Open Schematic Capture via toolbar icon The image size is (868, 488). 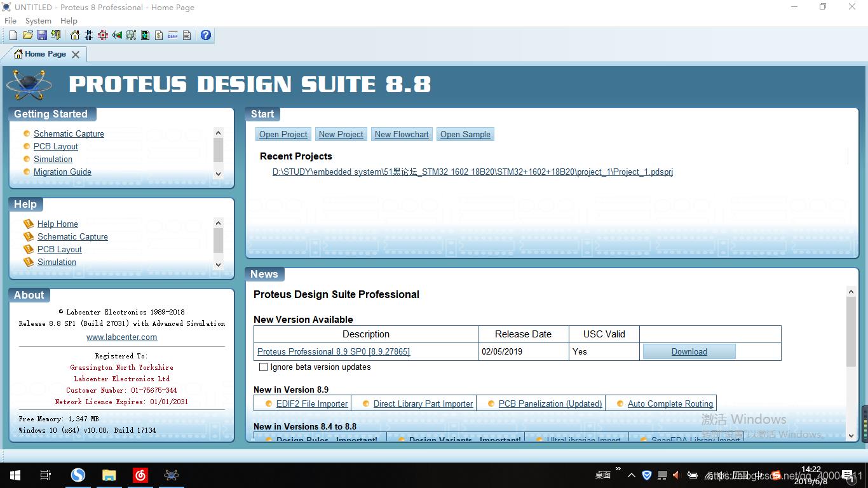tap(89, 35)
